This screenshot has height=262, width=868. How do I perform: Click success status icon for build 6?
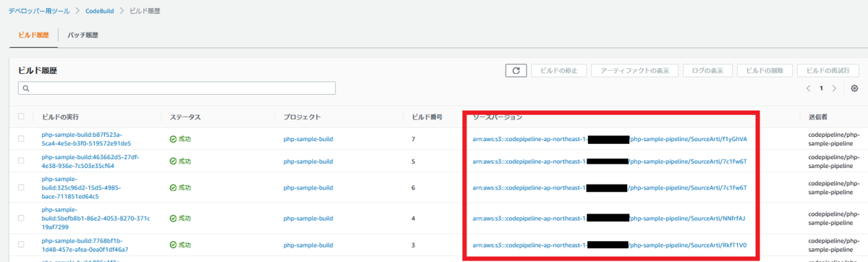(x=173, y=187)
